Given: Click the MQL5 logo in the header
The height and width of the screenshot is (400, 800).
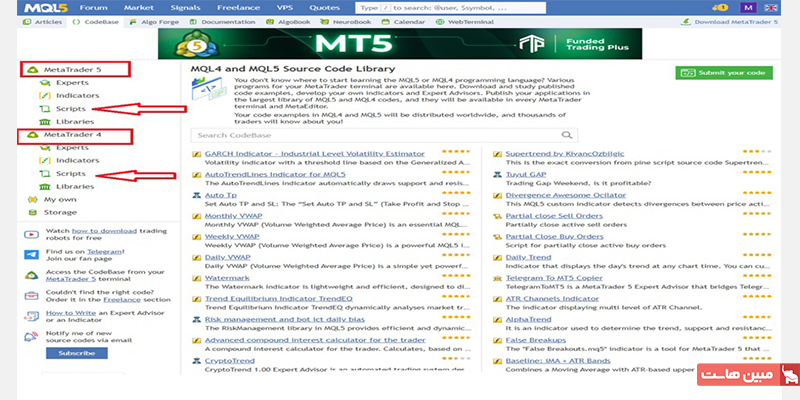Looking at the screenshot, I should 35,7.
